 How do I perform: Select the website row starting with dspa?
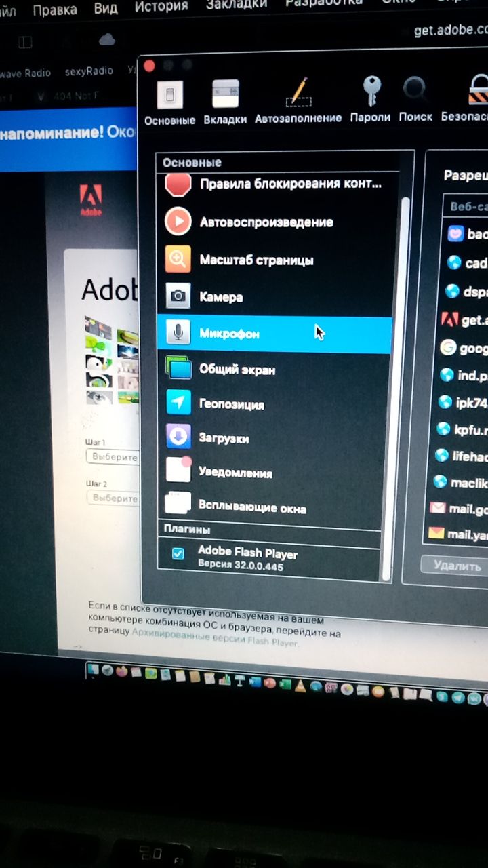tap(466, 292)
